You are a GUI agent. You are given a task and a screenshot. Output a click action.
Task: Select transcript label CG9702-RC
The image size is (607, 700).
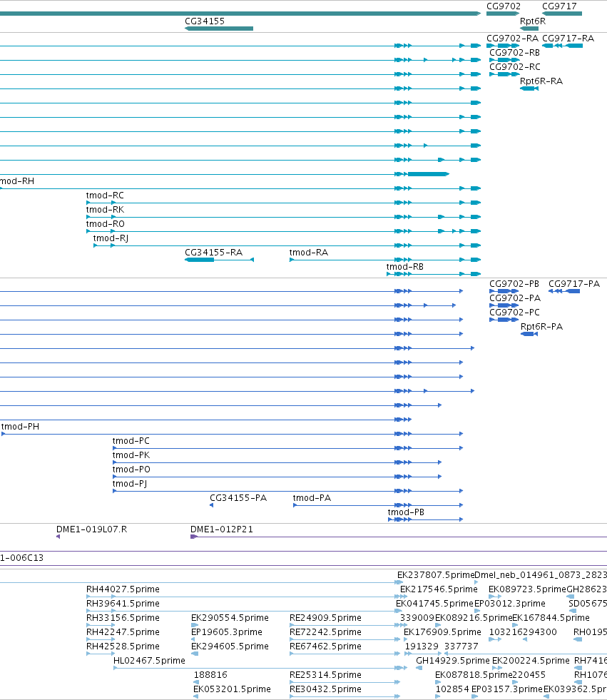click(x=514, y=67)
